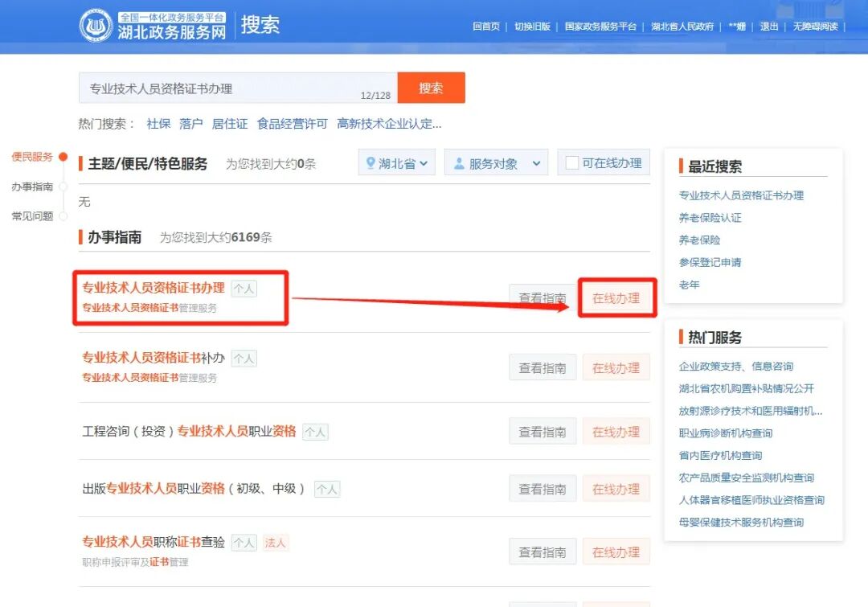Expand the 服务对象 dropdown
This screenshot has height=607, width=868.
click(x=496, y=163)
